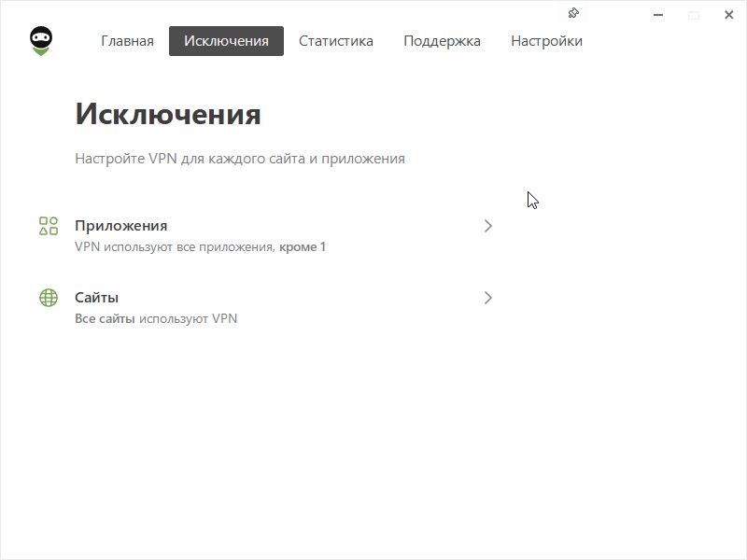Click the Исключения page heading
747x560 pixels.
[x=167, y=114]
